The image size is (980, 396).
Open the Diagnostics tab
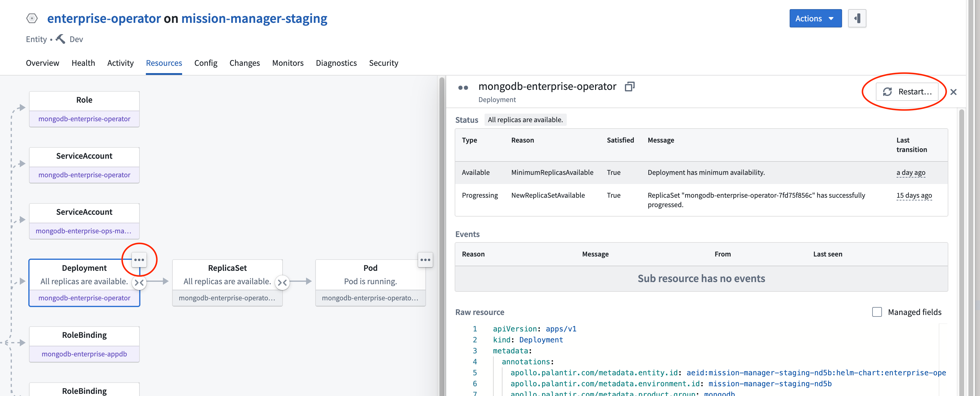pos(336,63)
